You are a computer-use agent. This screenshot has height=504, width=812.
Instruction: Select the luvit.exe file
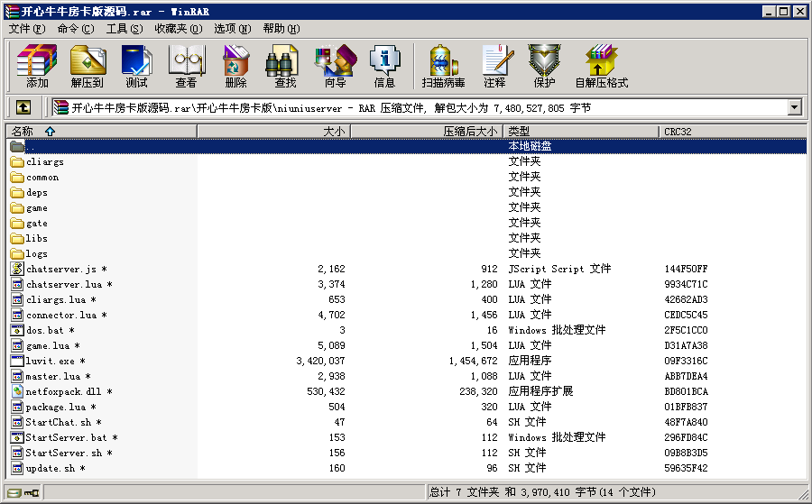click(51, 361)
